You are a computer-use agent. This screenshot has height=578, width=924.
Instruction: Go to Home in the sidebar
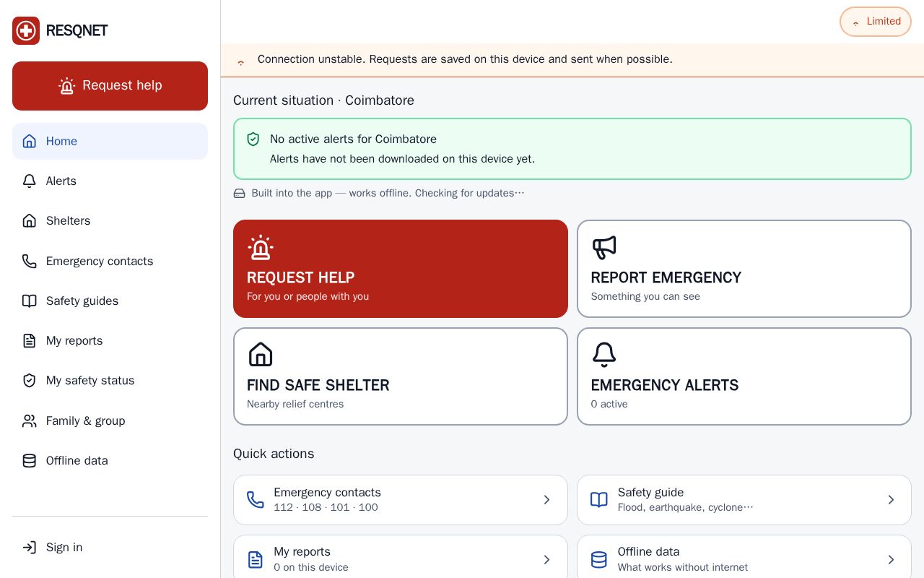[x=110, y=141]
